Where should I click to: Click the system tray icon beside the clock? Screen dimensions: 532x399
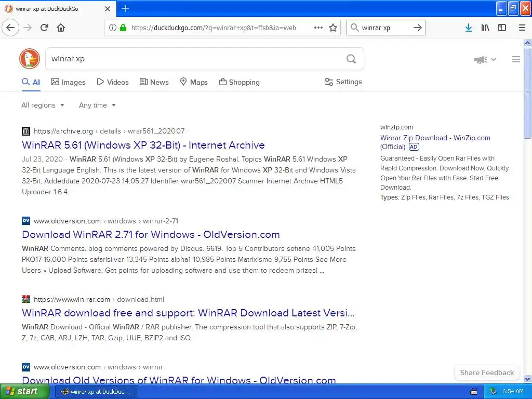(494, 392)
